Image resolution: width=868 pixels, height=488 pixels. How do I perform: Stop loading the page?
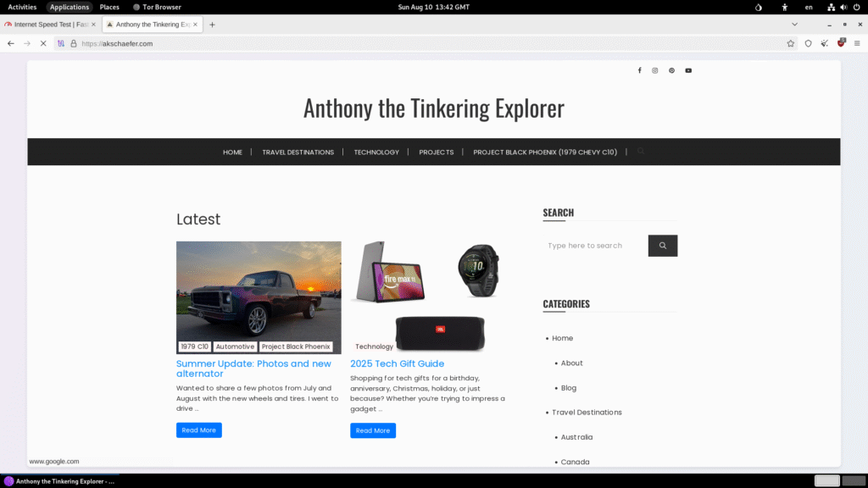pyautogui.click(x=43, y=43)
